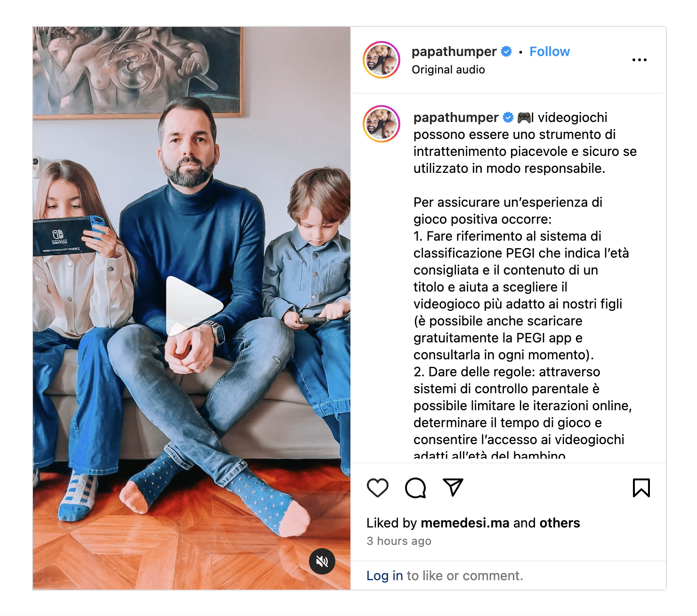
Task: Click the caption's profile picture avatar
Action: click(x=381, y=124)
